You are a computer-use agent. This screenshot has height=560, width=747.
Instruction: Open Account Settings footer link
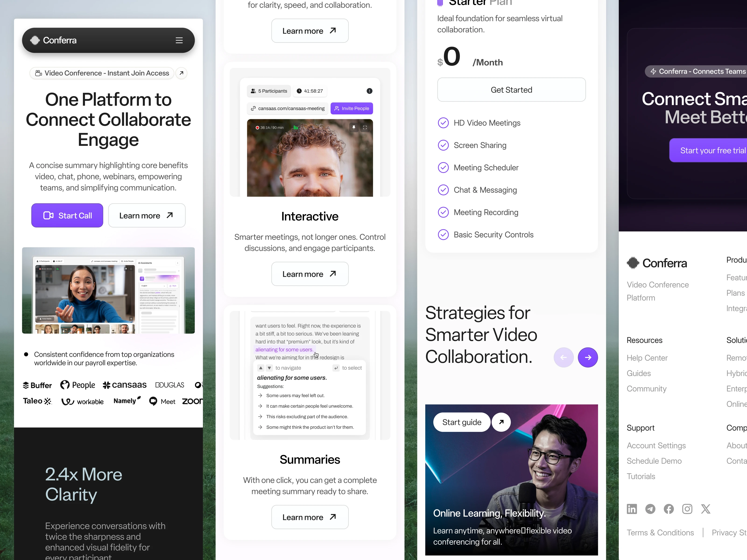click(x=656, y=446)
